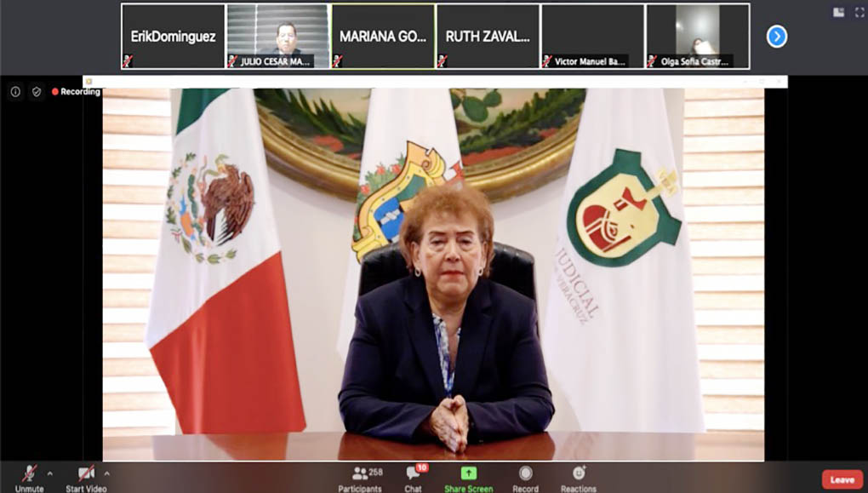Screen dimensions: 868x493
Task: Select the RUTH ZAVAL... participant tile
Action: tap(488, 37)
